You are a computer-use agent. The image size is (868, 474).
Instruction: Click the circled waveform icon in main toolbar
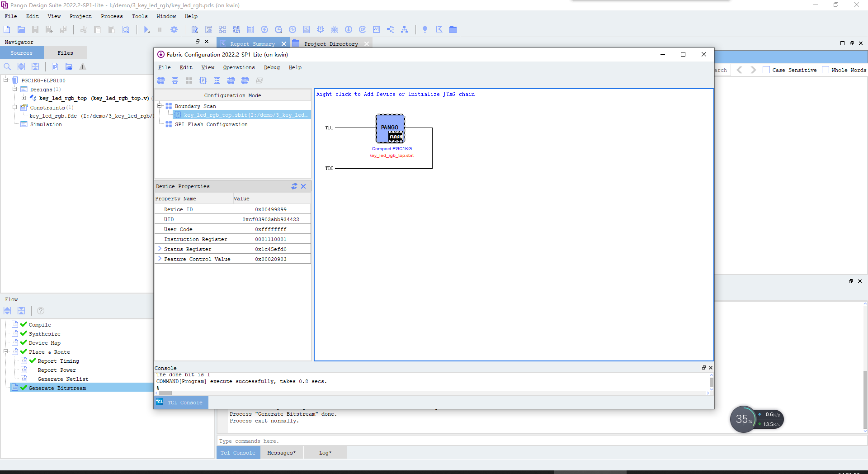point(292,29)
